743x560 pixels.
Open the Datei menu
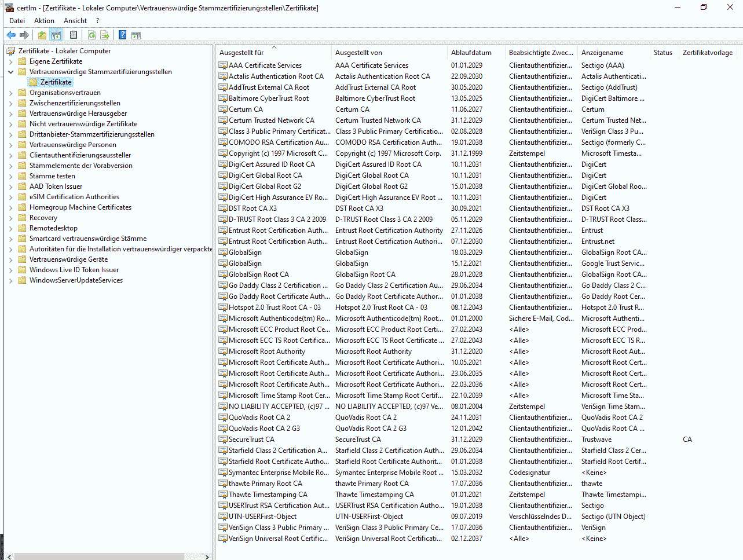[x=17, y=21]
